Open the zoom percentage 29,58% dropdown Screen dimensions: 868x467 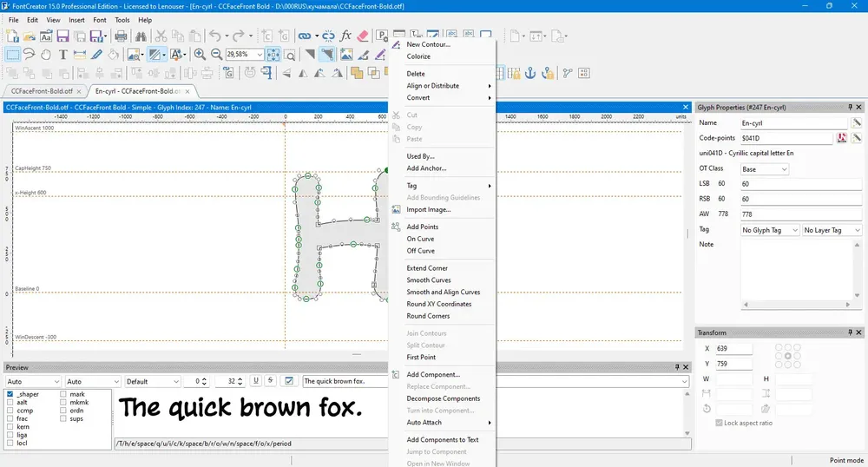coord(260,54)
